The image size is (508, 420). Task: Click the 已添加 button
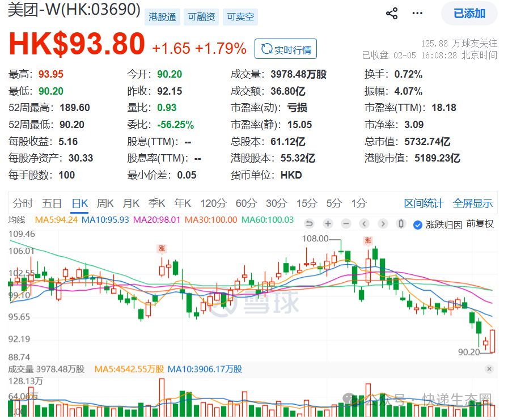pyautogui.click(x=469, y=13)
